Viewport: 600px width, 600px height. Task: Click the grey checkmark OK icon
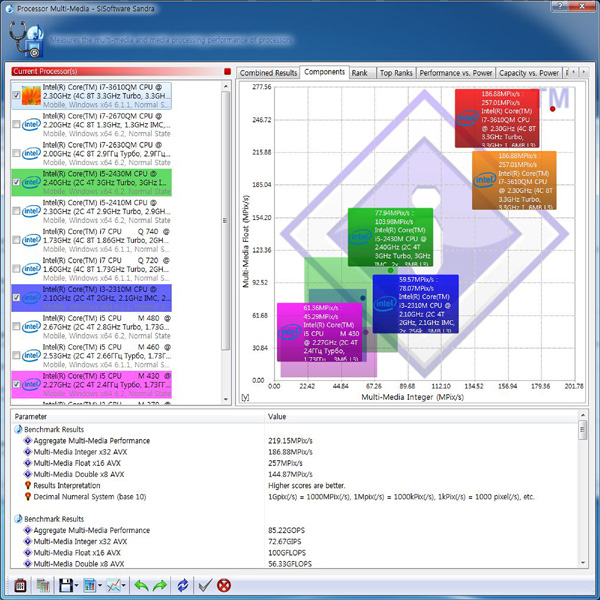(205, 585)
